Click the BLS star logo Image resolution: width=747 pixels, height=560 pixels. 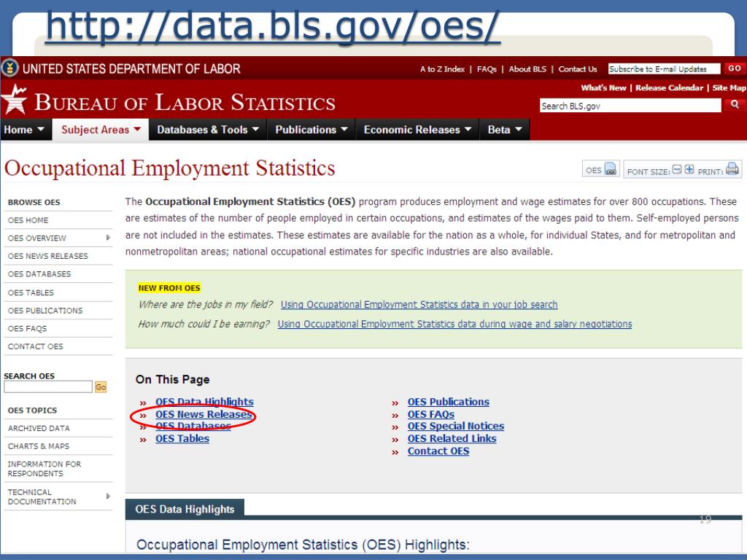[x=15, y=99]
